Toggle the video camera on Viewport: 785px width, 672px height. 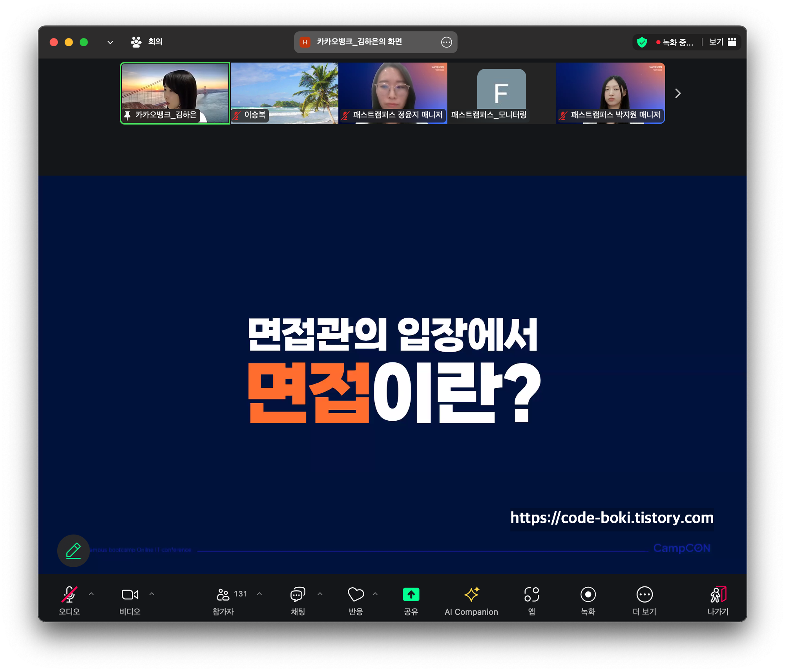pos(130,594)
